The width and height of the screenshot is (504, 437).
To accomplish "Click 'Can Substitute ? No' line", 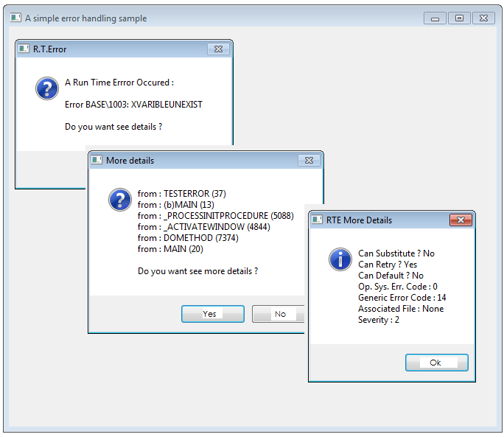I will (396, 254).
